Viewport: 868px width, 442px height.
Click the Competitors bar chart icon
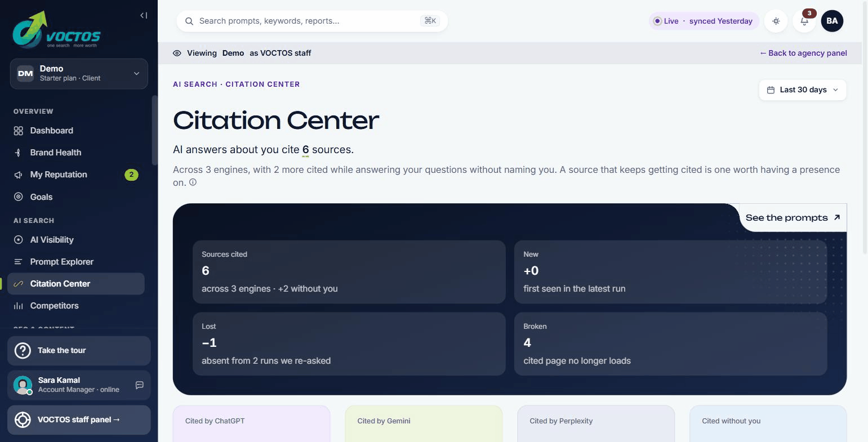click(18, 306)
